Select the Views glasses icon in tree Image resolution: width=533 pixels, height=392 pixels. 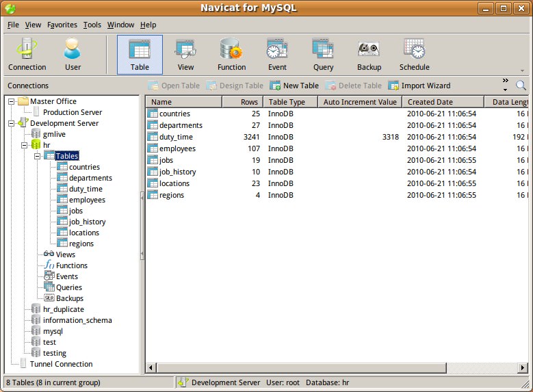point(49,254)
